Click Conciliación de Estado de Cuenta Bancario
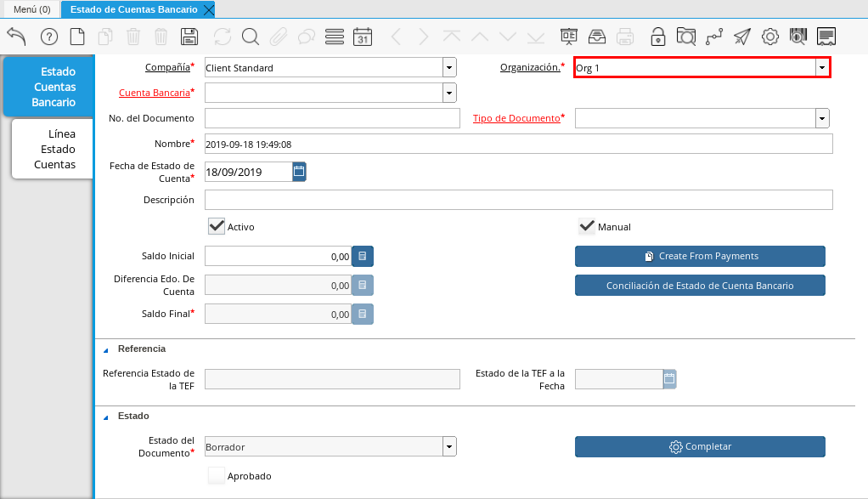The width and height of the screenshot is (868, 499). pos(700,286)
